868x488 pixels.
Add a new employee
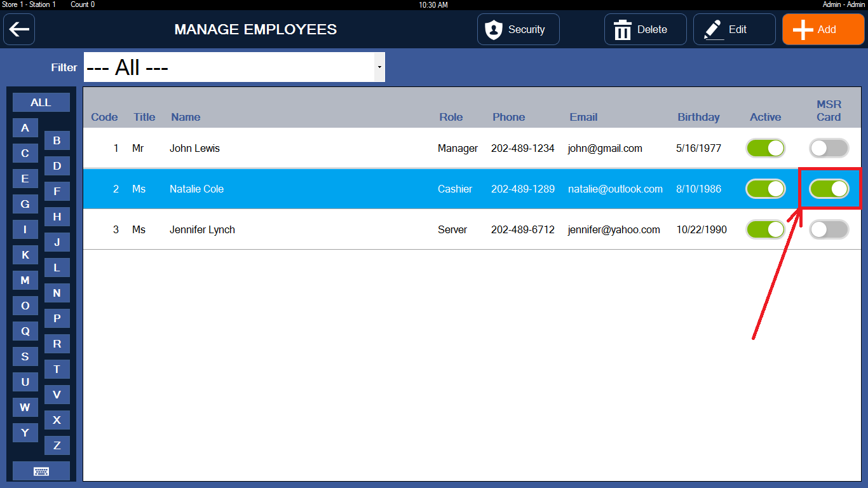tap(823, 29)
